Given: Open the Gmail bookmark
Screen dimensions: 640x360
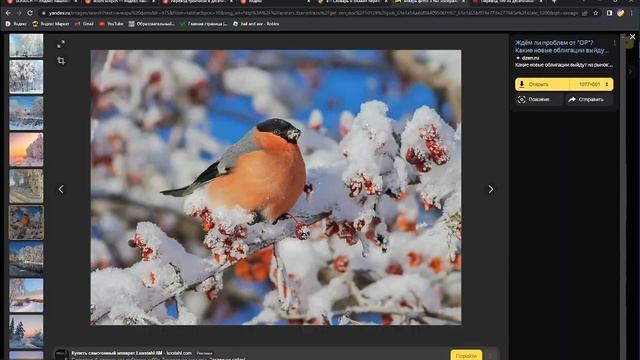Looking at the screenshot, I should click(84, 24).
